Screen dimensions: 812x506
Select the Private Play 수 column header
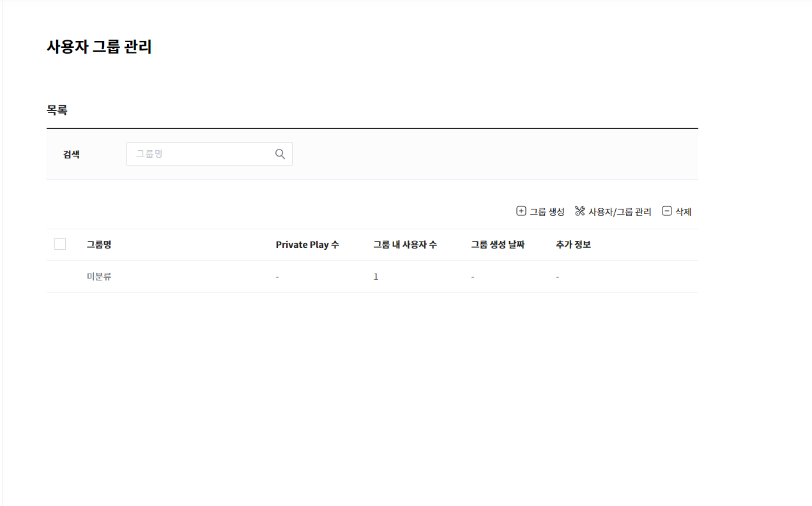[x=307, y=245]
